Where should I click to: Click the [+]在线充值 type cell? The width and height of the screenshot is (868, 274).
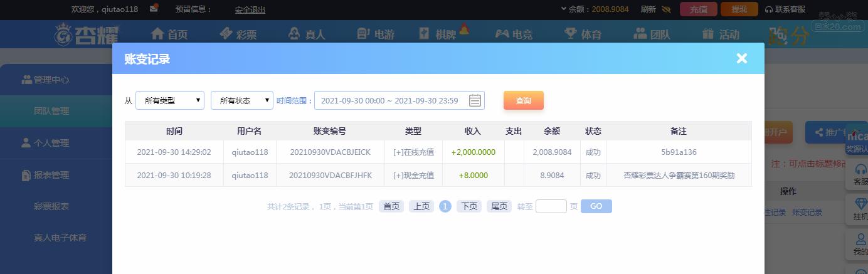click(413, 152)
